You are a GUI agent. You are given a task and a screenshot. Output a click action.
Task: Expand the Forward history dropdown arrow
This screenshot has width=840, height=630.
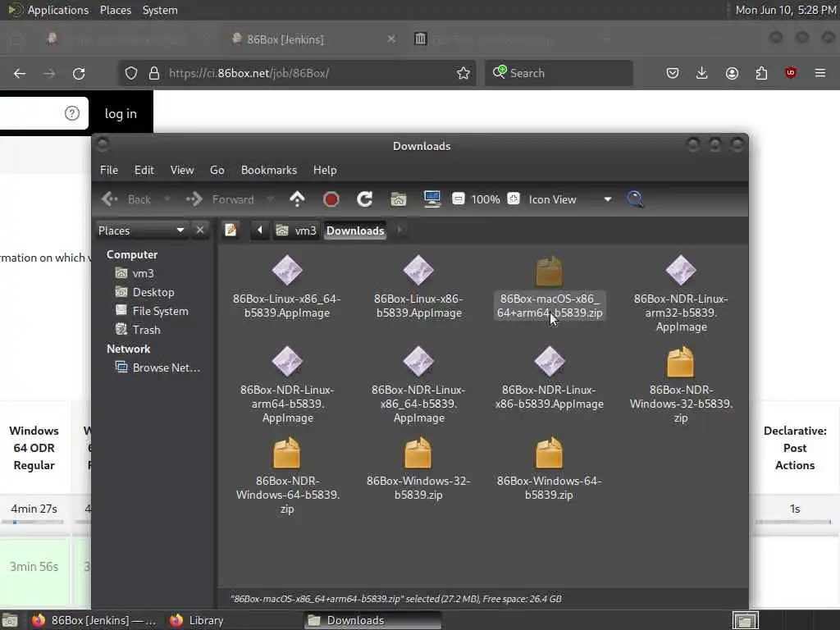[271, 199]
